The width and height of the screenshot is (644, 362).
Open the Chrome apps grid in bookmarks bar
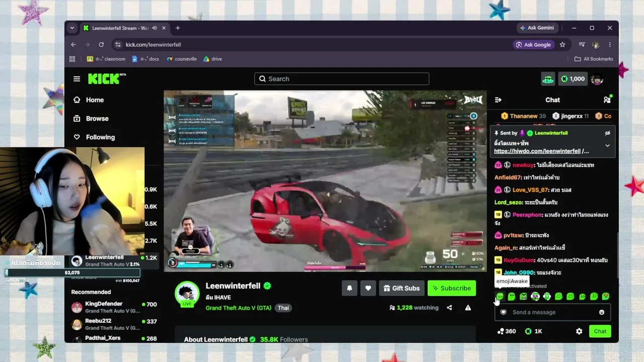(72, 59)
